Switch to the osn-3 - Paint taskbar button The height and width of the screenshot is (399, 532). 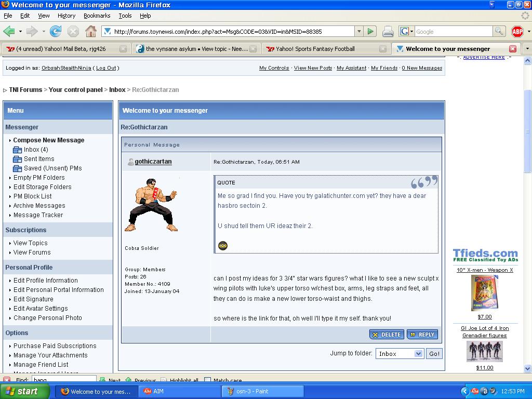(x=263, y=391)
